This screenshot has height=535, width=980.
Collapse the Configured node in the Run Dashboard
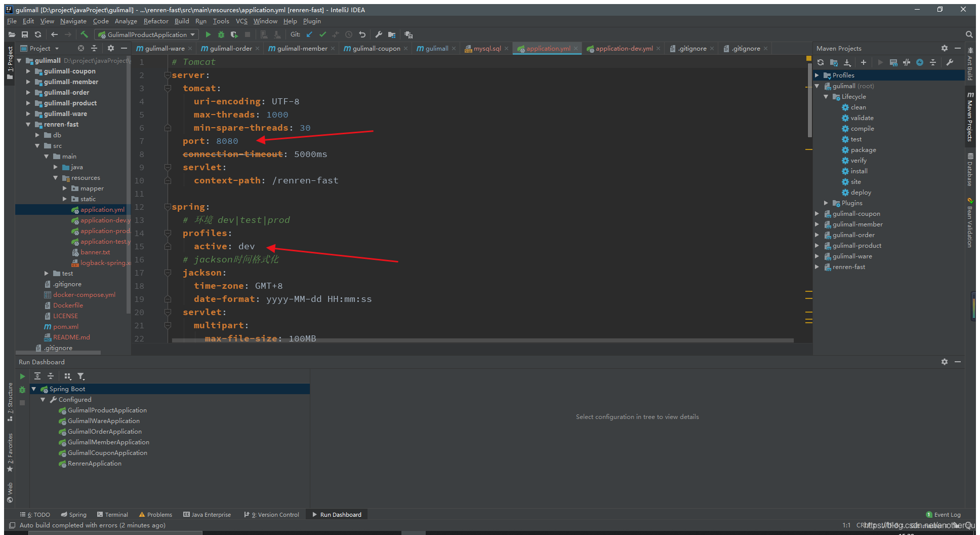[x=43, y=400]
